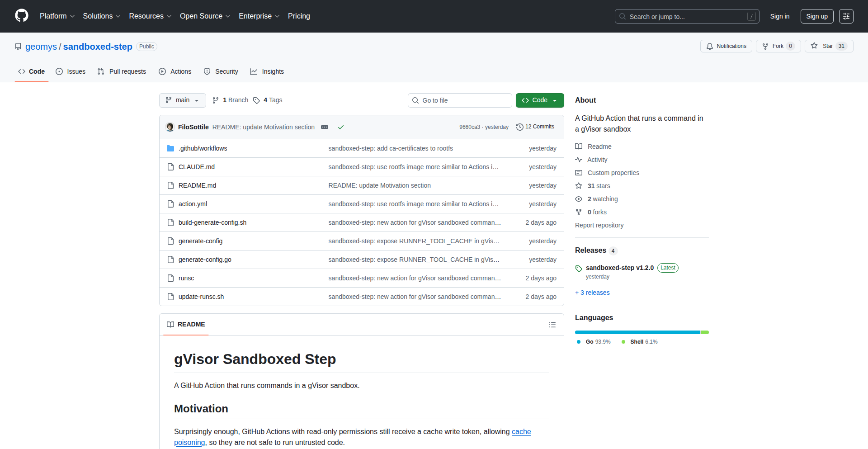This screenshot has height=449, width=868.
Task: Follow the cache poisoning link in the README
Action: coord(521,431)
